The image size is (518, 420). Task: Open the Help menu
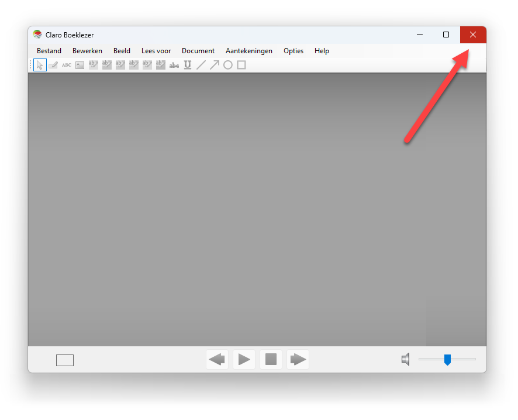322,51
